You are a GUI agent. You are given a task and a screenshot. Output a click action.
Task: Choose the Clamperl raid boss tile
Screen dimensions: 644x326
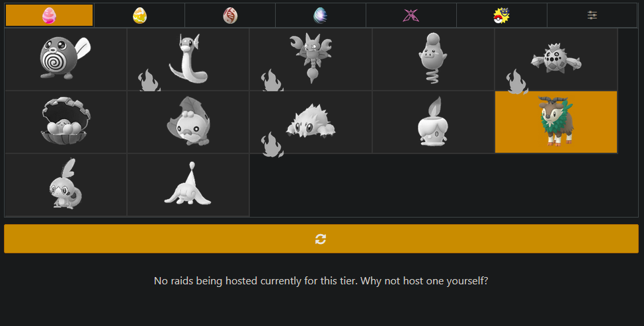(65, 122)
